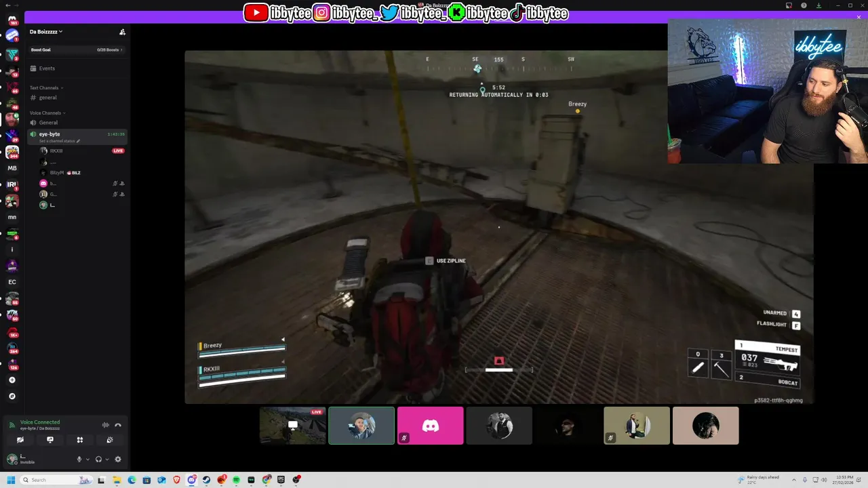Select the live stream thumbnail tile

pos(292,426)
